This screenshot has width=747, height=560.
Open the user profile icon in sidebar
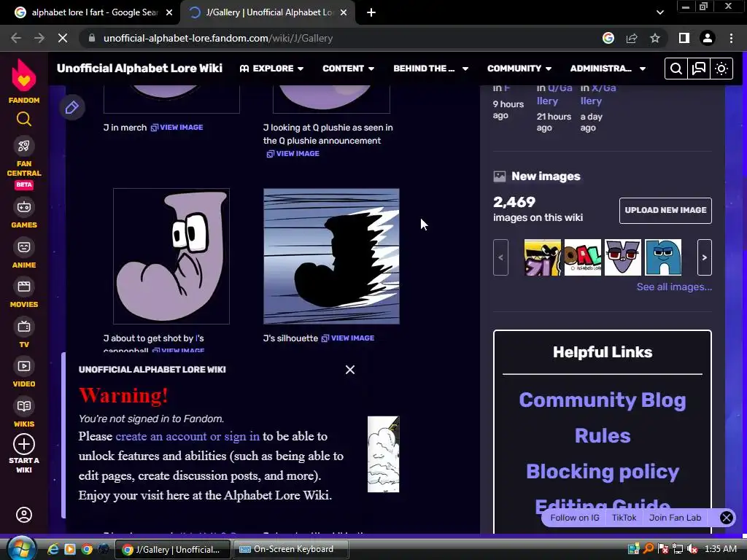coord(24,515)
